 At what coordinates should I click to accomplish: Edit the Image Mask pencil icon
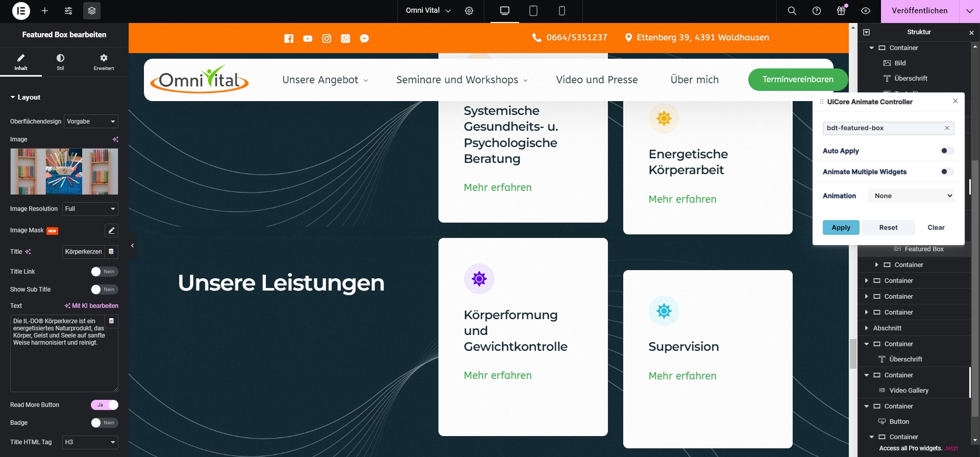pos(111,230)
